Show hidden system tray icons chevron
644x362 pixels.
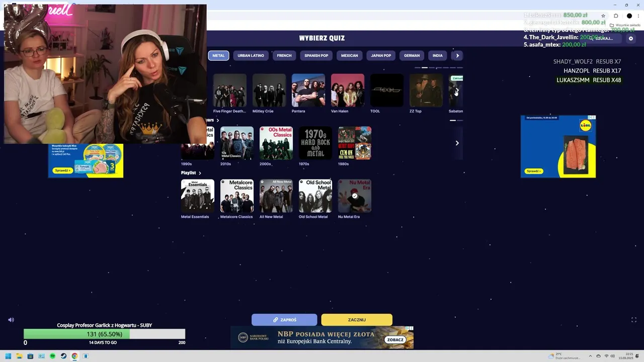591,356
